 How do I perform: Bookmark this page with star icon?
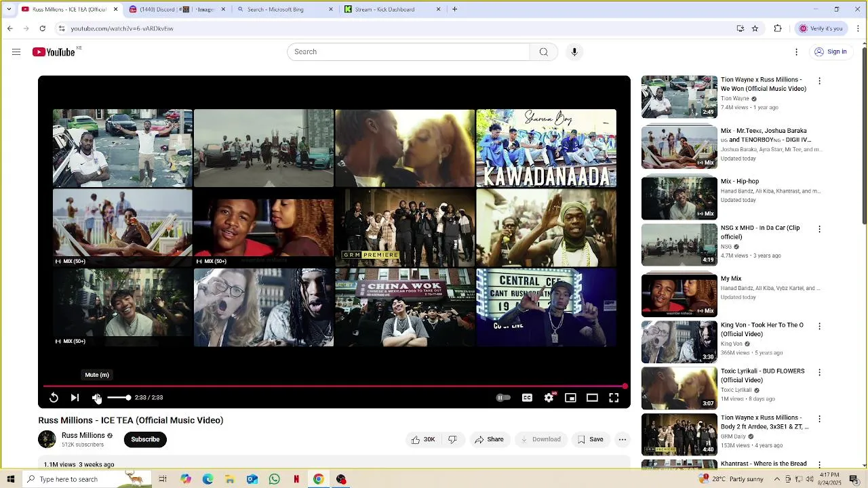click(x=755, y=28)
